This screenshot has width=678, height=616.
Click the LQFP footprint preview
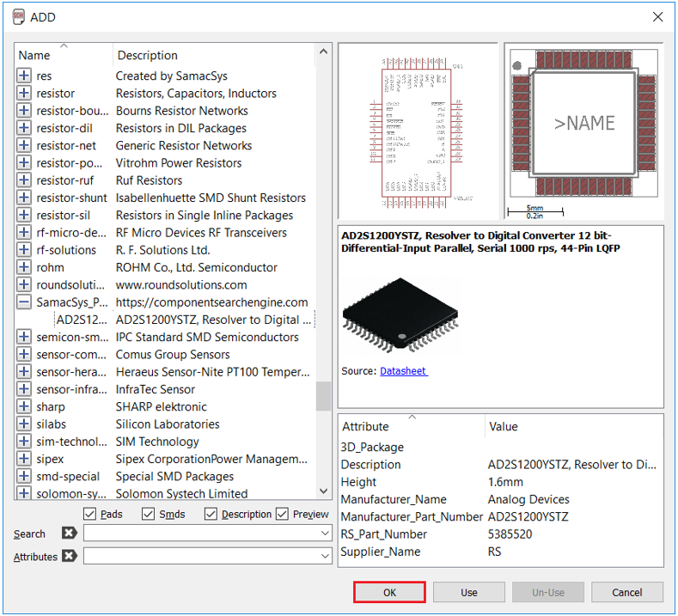583,131
